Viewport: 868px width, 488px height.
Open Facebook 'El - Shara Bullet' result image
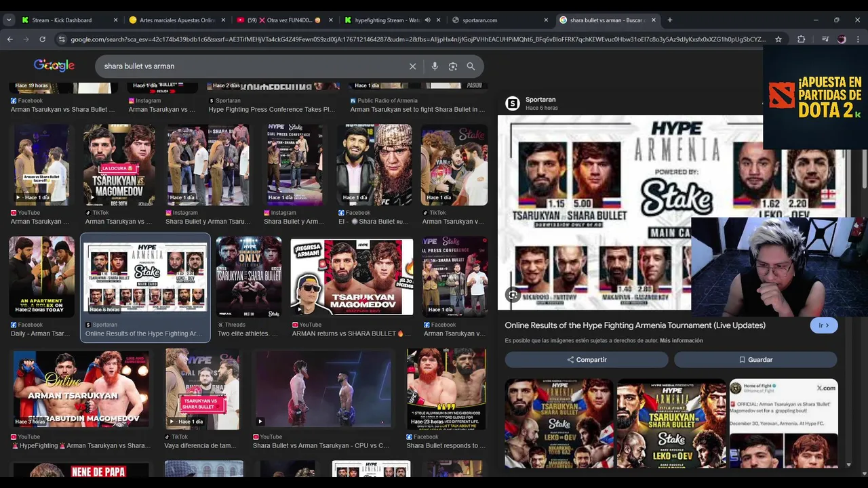pos(375,165)
